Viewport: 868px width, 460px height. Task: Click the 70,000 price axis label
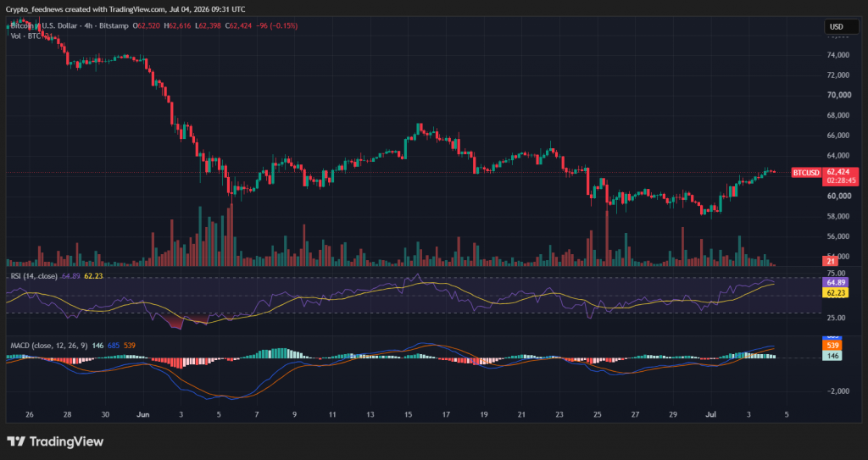839,95
